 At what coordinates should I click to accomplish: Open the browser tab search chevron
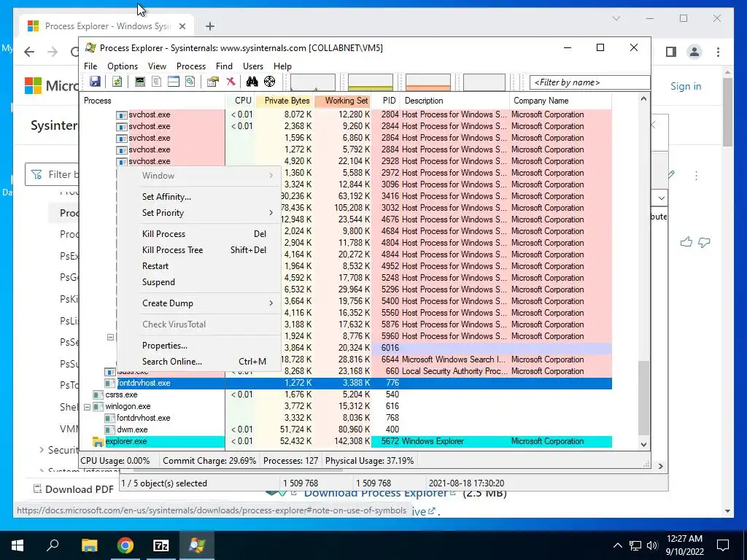(616, 18)
